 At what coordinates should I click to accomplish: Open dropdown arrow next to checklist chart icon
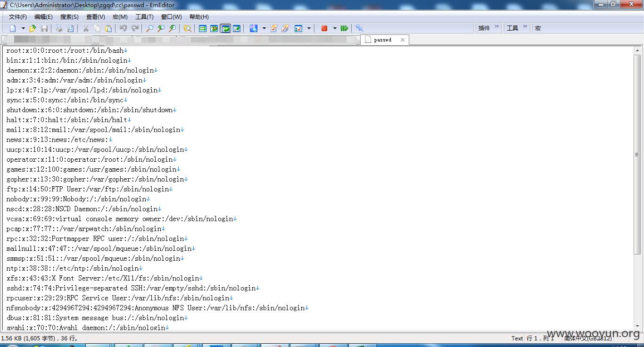pyautogui.click(x=309, y=28)
